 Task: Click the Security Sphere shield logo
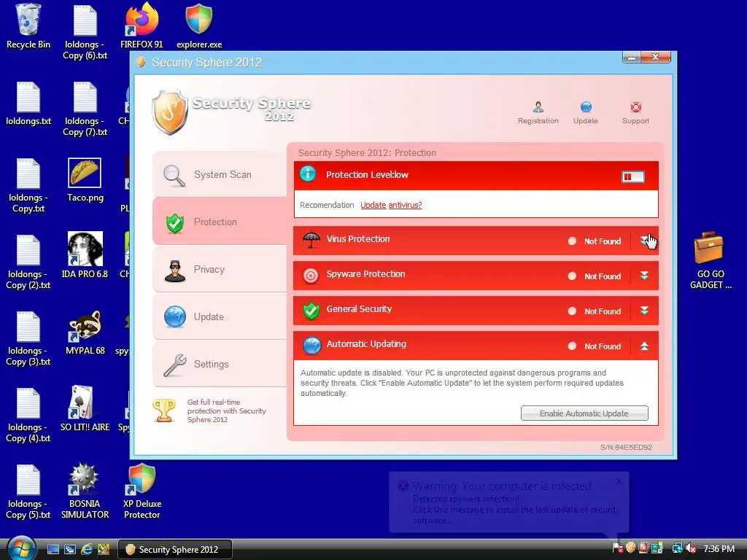169,113
